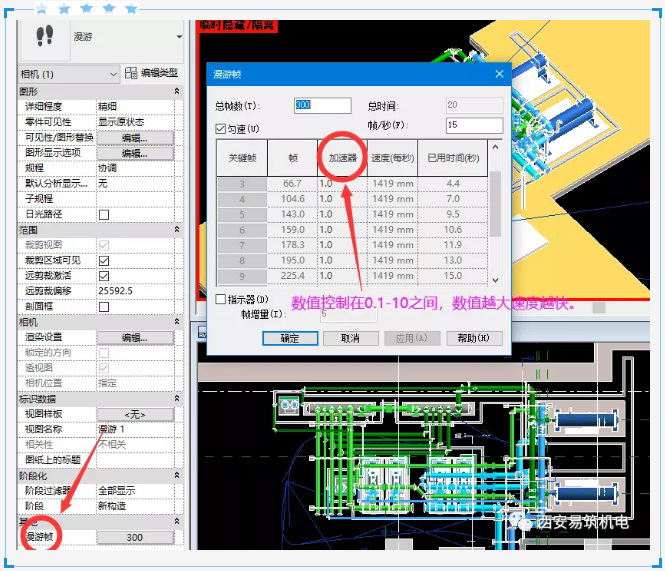Click elapsed time value 13.0
This screenshot has height=571, width=665.
point(453,260)
